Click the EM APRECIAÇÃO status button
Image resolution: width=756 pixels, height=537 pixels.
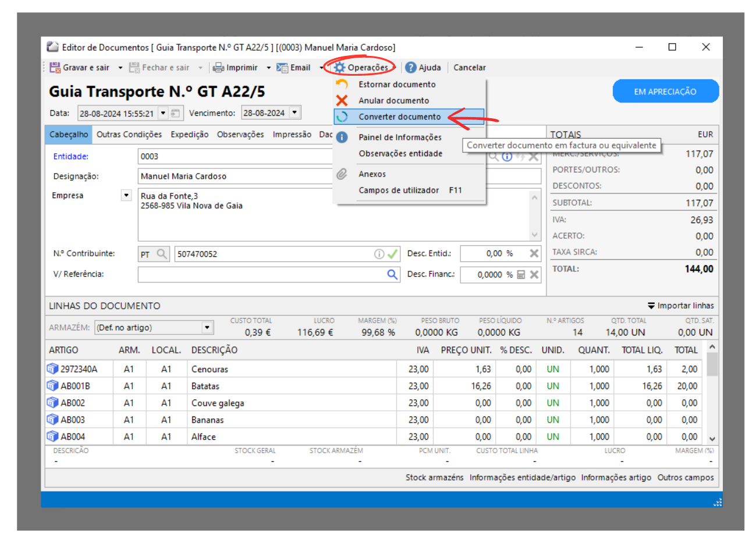pos(665,91)
